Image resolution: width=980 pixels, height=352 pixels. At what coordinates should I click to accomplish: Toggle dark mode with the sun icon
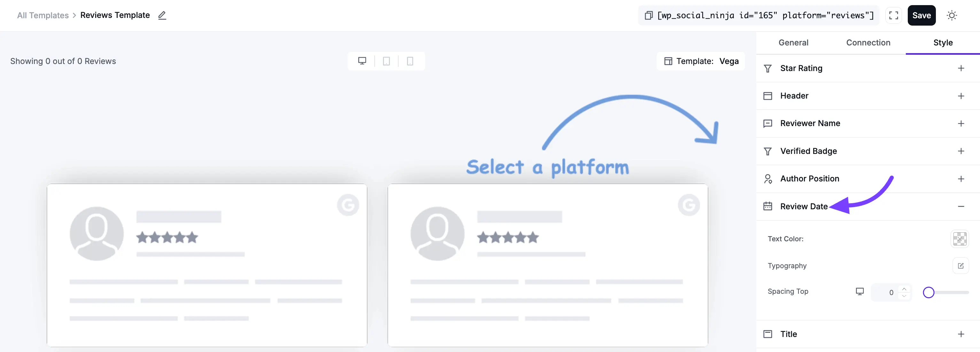point(952,15)
